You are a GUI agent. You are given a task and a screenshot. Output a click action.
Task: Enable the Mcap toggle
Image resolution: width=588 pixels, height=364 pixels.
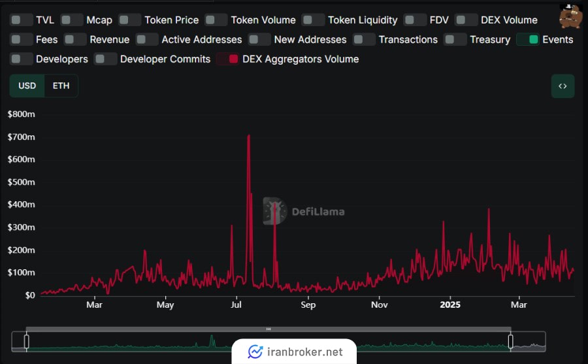(x=71, y=20)
